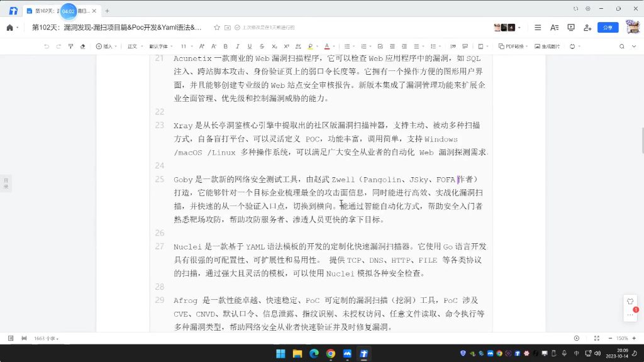Click the redo arrow in toolbar
The width and height of the screenshot is (644, 362).
click(58, 47)
